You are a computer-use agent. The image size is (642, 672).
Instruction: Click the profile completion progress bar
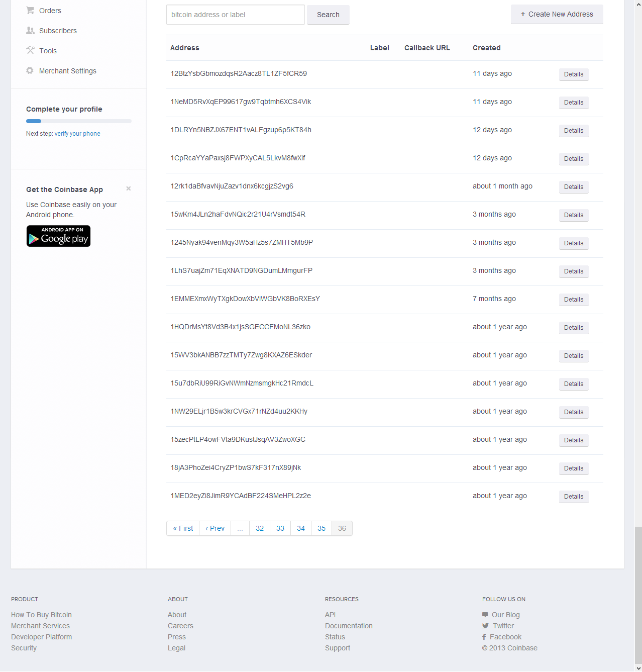[78, 121]
